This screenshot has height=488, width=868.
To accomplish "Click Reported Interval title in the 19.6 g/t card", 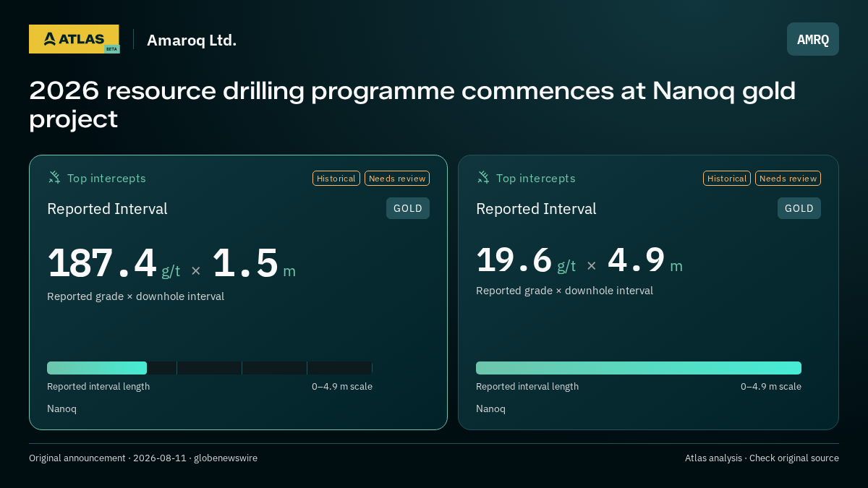I will 536,209.
